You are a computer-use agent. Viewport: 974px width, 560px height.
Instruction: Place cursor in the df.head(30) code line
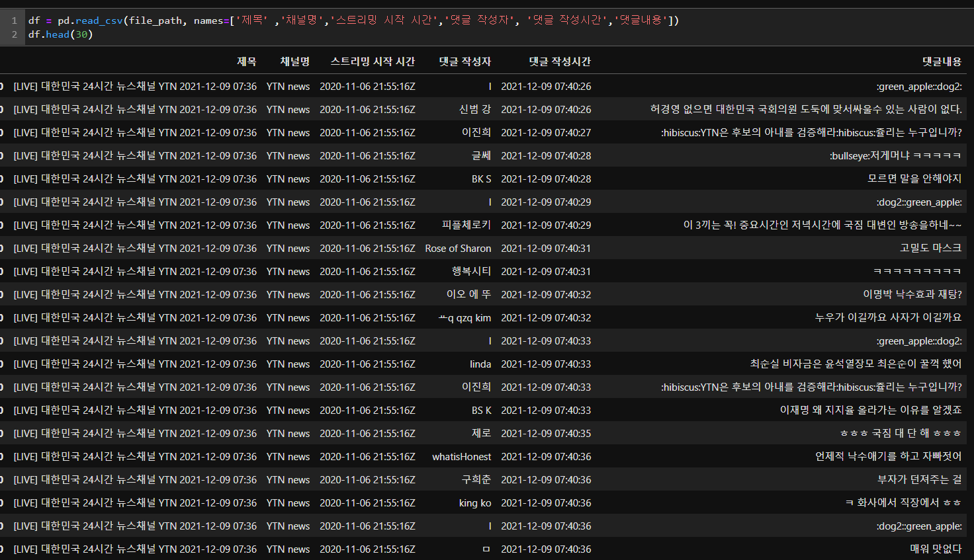click(60, 34)
